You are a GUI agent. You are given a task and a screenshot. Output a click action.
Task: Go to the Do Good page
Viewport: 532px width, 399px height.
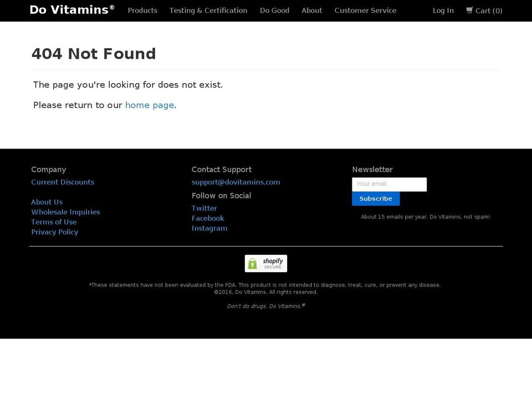pyautogui.click(x=274, y=11)
